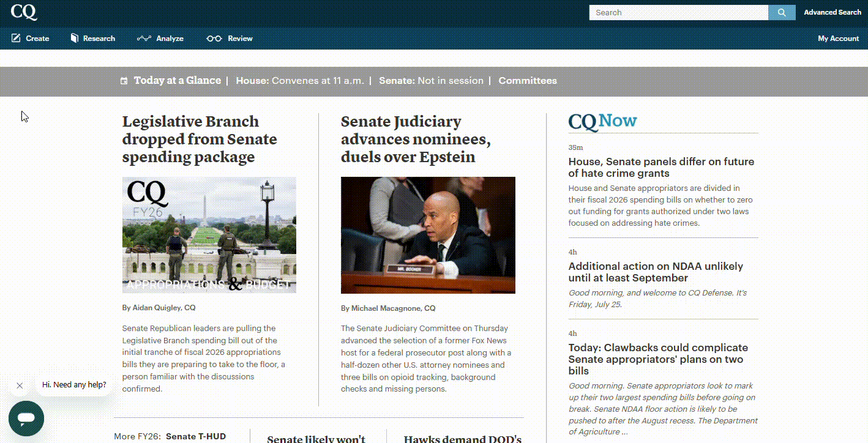Click the Senate hearing photo thumbnail
The image size is (868, 443).
tap(428, 235)
